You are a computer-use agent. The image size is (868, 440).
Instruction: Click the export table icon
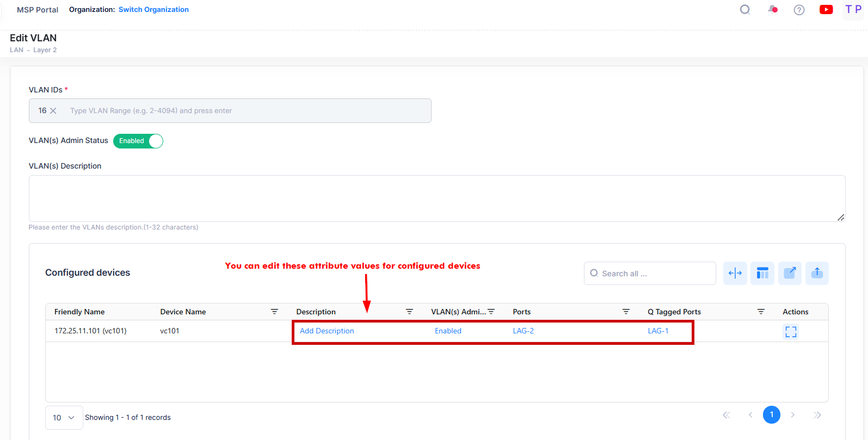[790, 273]
